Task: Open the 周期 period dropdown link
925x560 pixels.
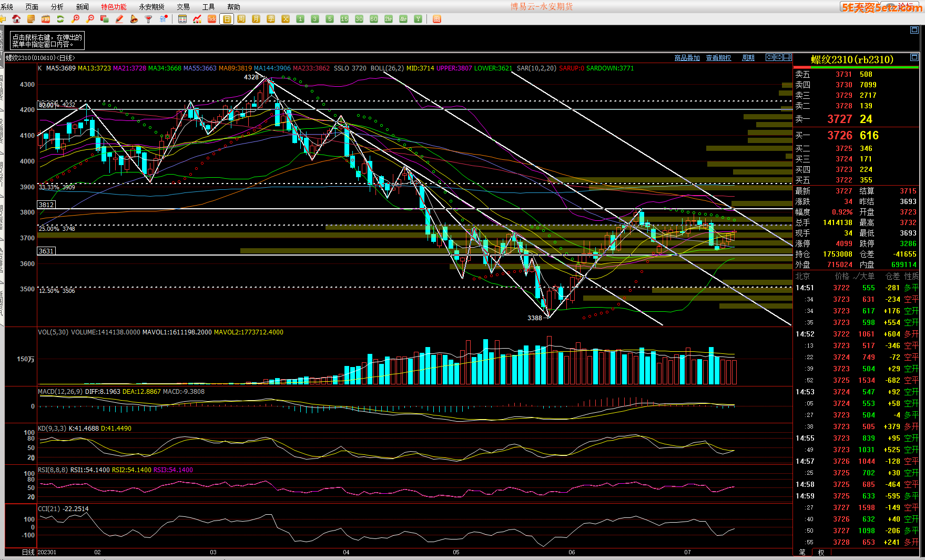Action: (x=748, y=58)
